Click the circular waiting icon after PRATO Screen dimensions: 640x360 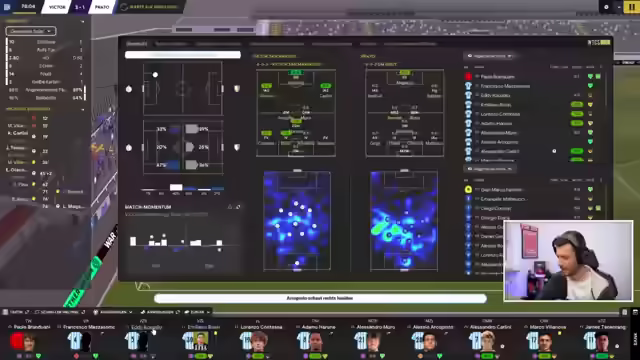click(x=124, y=7)
